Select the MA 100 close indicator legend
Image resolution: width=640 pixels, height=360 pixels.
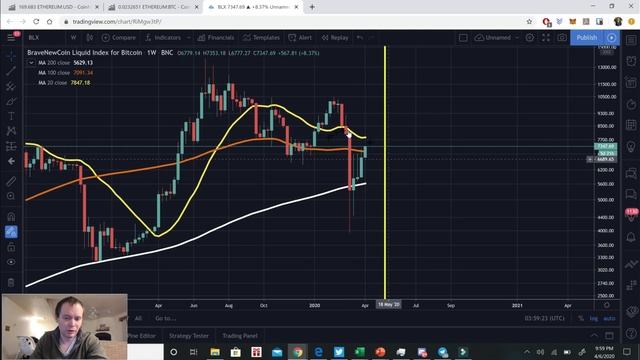tap(65, 73)
